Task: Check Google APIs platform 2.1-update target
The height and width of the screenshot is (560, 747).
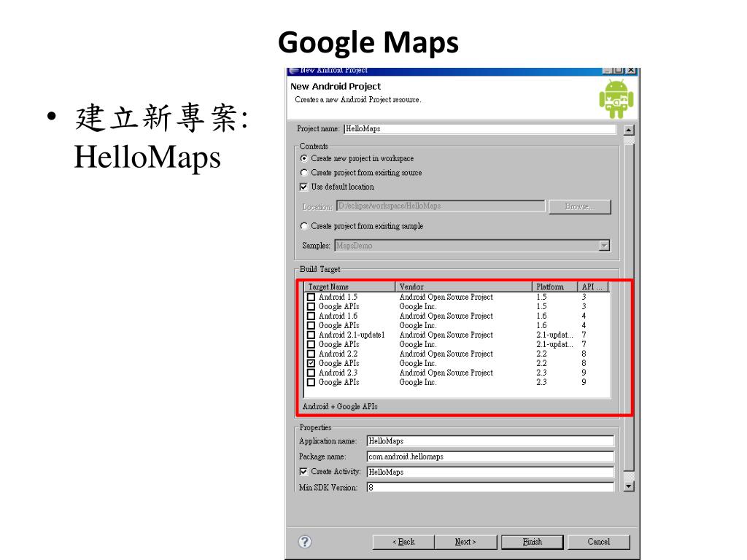Action: [311, 344]
